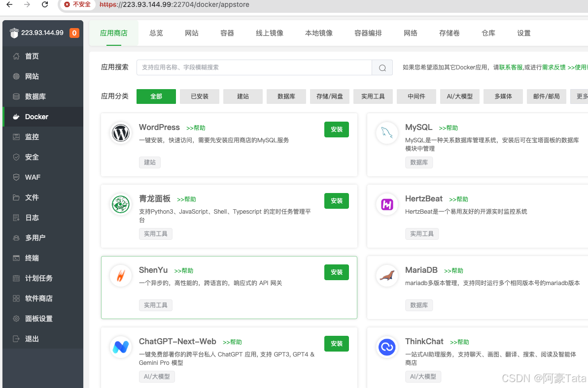
Task: Click the address bar URL
Action: click(174, 4)
